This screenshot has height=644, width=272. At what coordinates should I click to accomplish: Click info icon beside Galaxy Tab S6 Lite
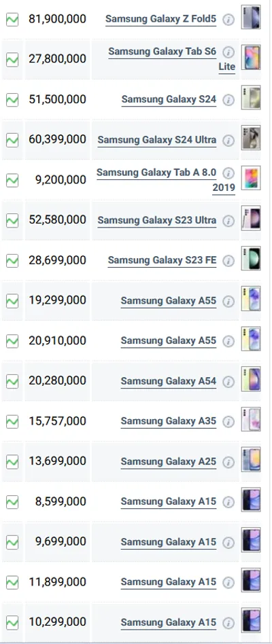pyautogui.click(x=228, y=52)
